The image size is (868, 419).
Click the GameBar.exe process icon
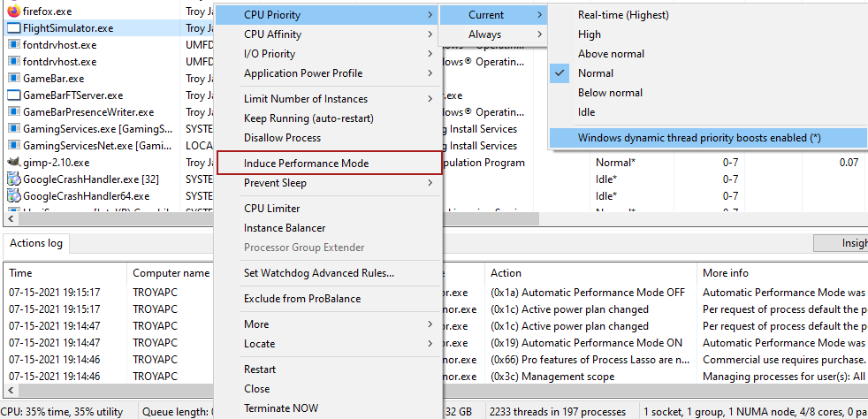tap(14, 79)
